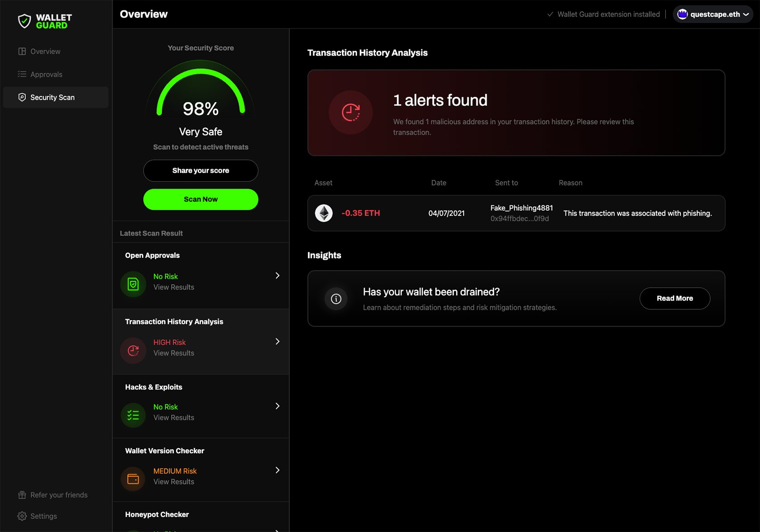Expand the Open Approvals results chevron
The height and width of the screenshot is (532, 760).
(277, 275)
